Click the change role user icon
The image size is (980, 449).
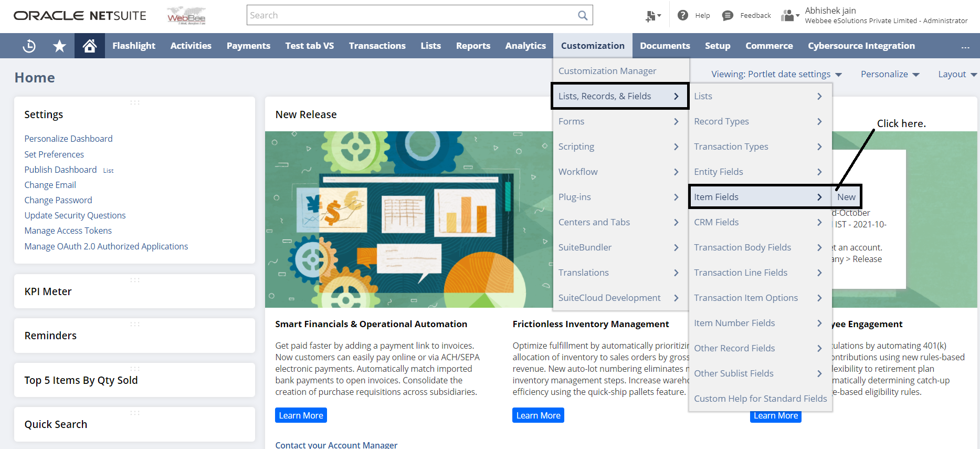(788, 16)
